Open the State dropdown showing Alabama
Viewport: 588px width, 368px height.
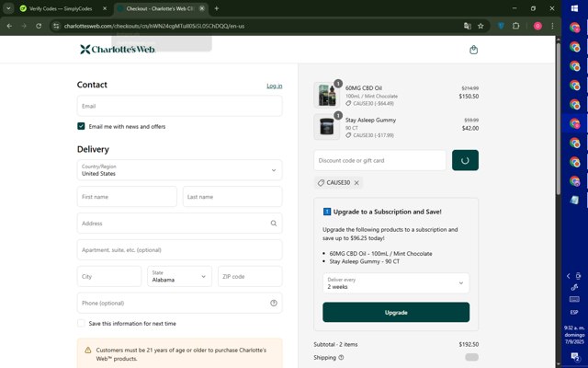click(x=180, y=276)
